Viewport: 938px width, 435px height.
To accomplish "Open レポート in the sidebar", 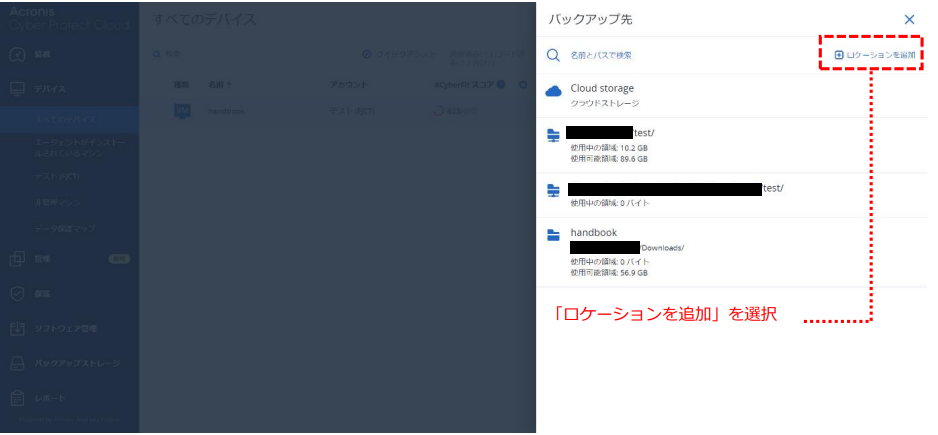I will coord(50,398).
